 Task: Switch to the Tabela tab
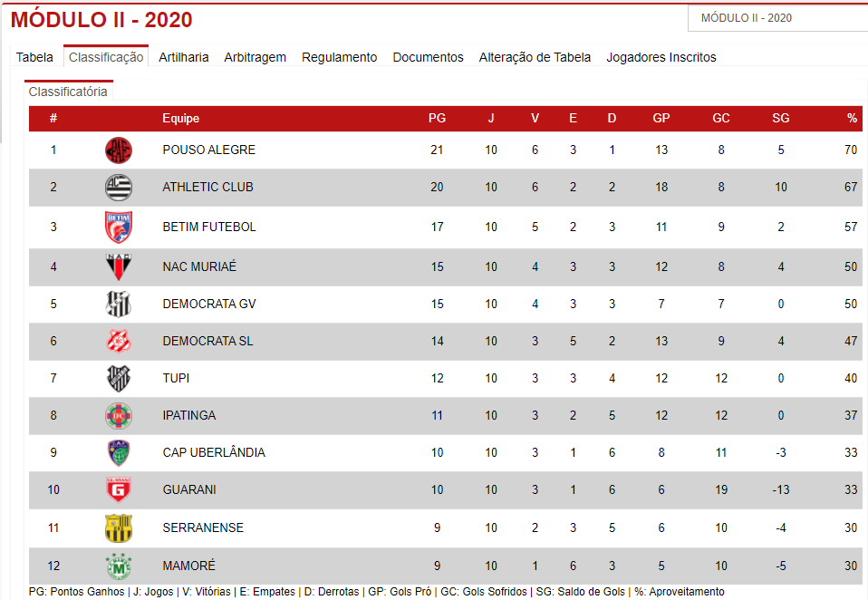pos(34,57)
